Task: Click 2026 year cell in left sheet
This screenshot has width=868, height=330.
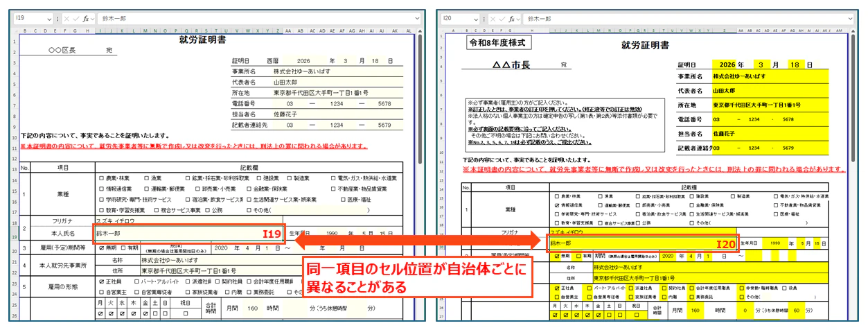Action: pos(305,61)
